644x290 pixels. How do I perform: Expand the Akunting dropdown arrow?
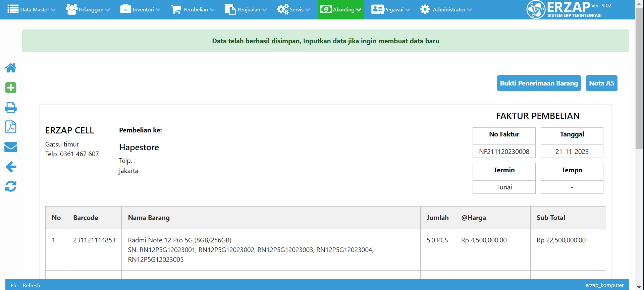(359, 10)
